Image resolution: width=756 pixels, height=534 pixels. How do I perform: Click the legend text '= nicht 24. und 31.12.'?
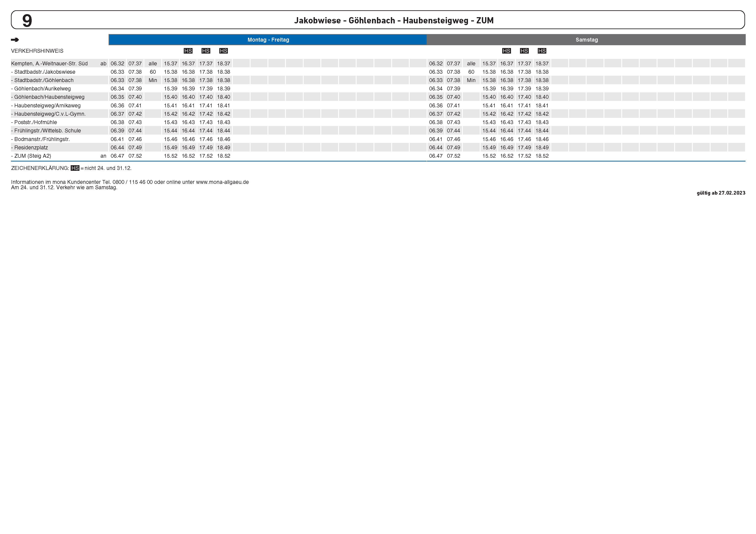click(106, 168)
